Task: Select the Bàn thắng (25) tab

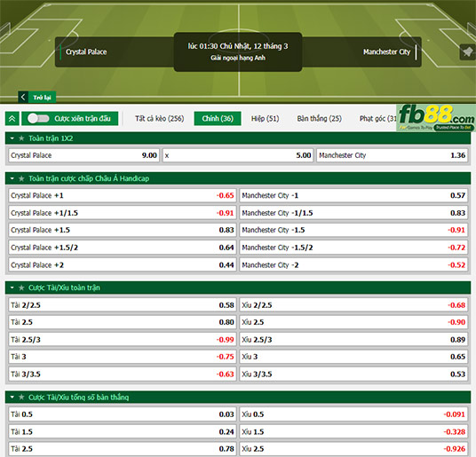Action: click(320, 119)
